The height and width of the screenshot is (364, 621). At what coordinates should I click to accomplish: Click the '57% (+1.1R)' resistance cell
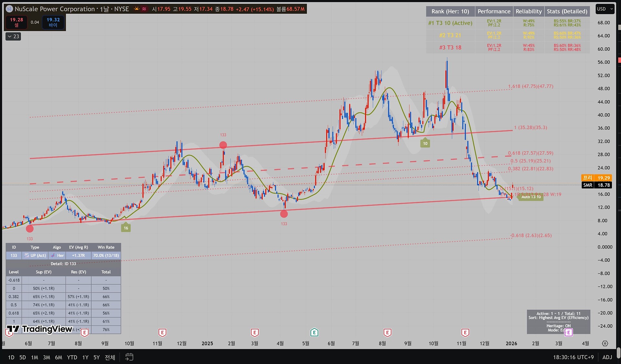click(x=79, y=297)
